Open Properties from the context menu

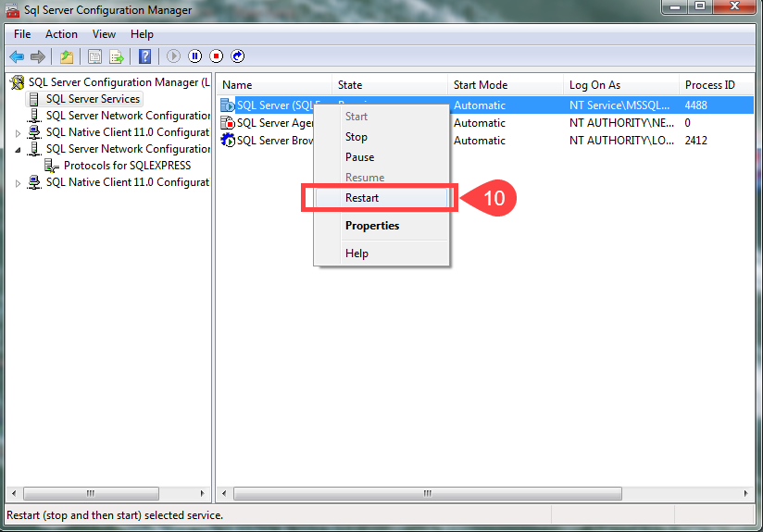point(381,226)
